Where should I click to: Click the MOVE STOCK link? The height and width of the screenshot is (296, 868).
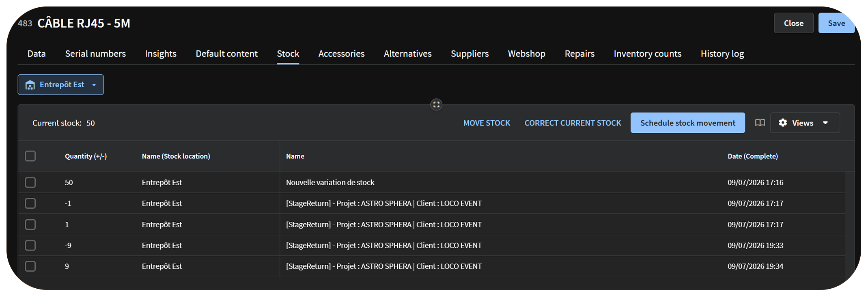tap(487, 123)
